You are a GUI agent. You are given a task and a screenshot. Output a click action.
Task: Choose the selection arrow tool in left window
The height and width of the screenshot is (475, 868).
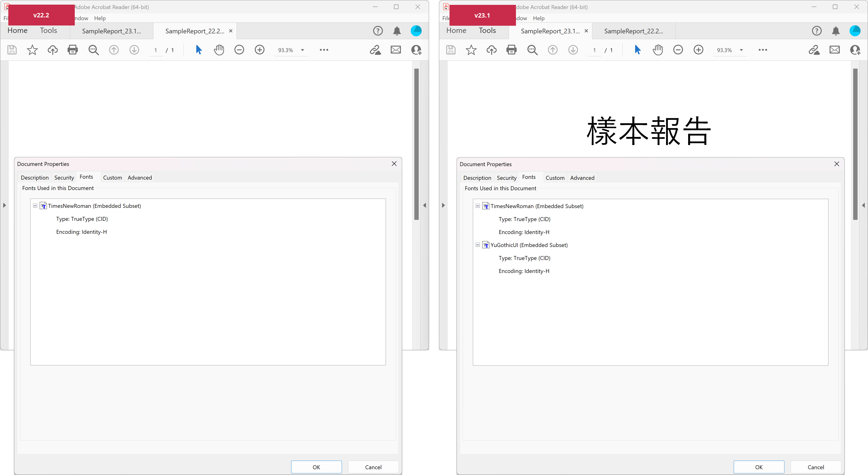(x=199, y=50)
